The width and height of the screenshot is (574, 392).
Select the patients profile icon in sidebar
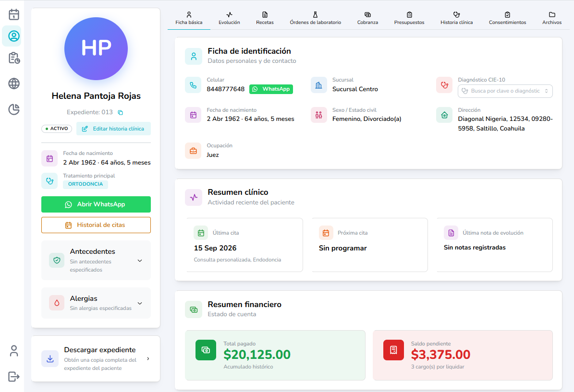click(x=14, y=36)
